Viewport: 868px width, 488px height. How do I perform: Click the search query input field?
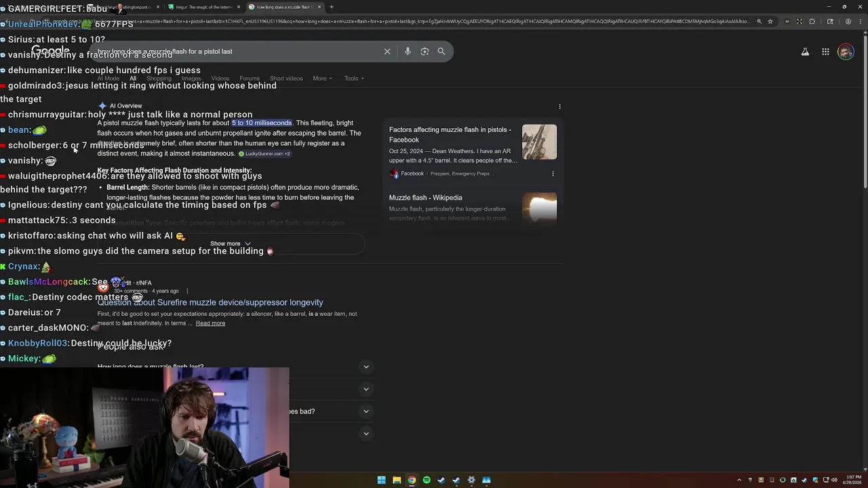coord(237,52)
